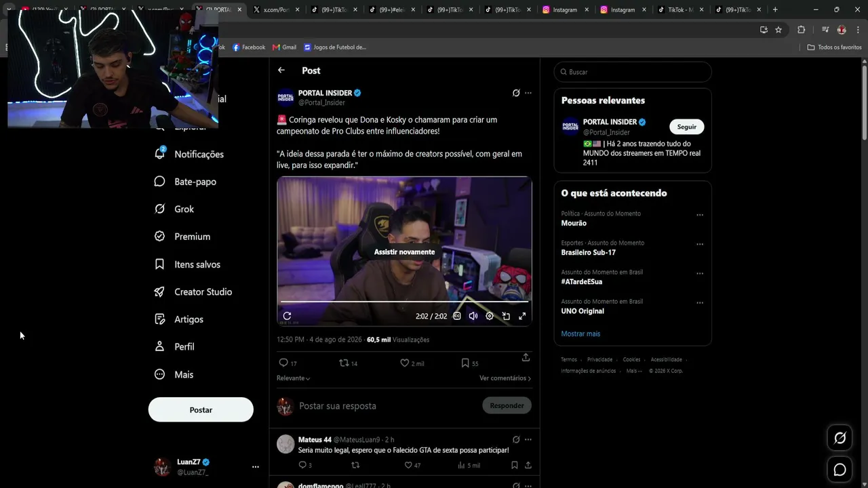Open options for the Mourão trend
Screen dimensions: 868x488
point(700,215)
